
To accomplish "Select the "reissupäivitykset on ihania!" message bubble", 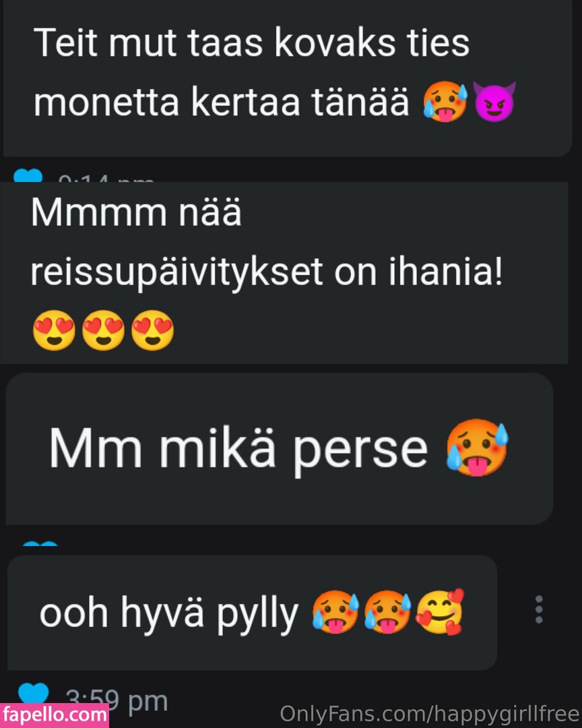I will [284, 273].
